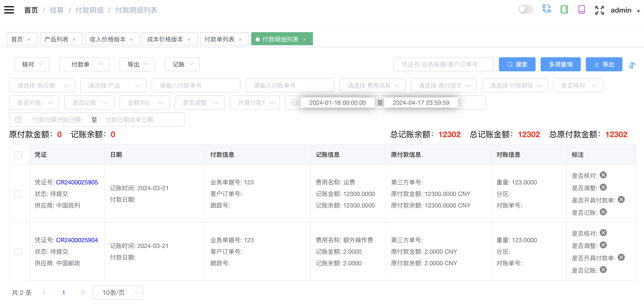Open the documentation notebook icon
644x307 pixels.
point(564,10)
